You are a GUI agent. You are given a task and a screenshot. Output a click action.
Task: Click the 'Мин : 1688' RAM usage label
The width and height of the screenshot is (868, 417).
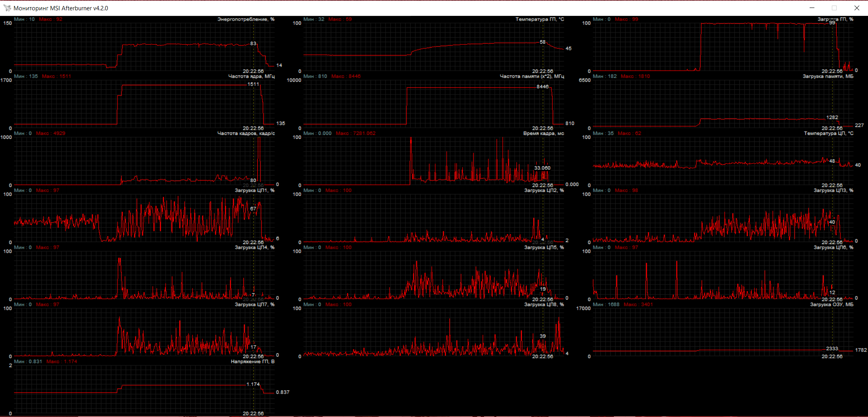coord(606,305)
